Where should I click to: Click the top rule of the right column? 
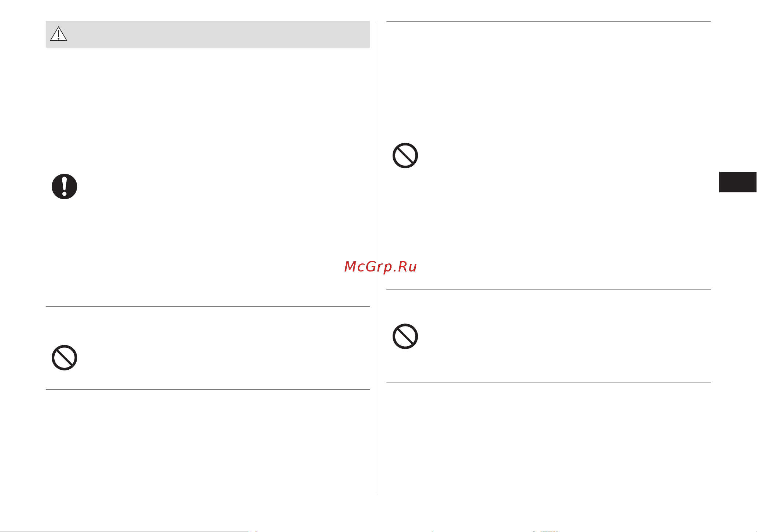coord(548,21)
